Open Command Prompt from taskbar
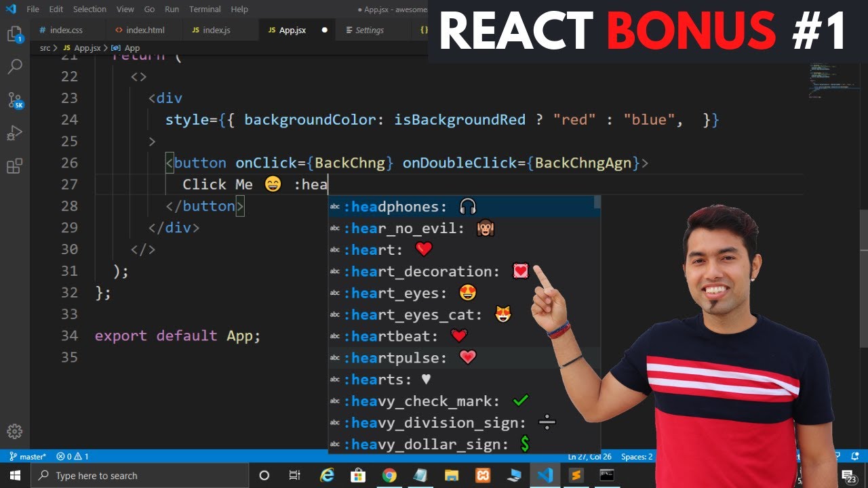 [607, 475]
